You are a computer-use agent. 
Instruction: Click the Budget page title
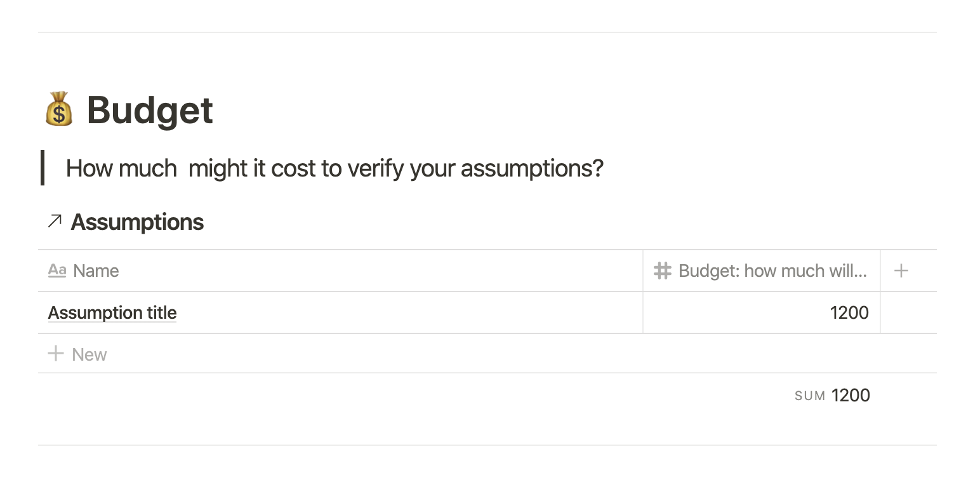(x=150, y=110)
